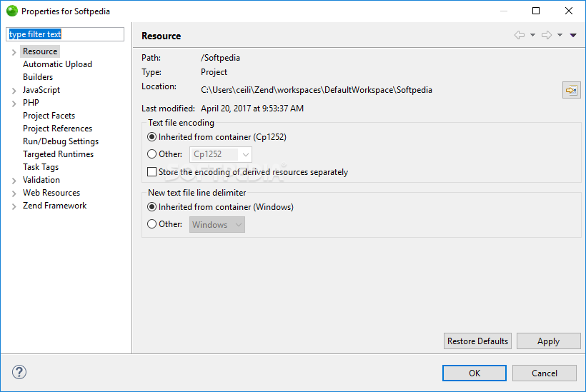Expand the Resource tree node
This screenshot has height=392, width=586.
tap(14, 52)
